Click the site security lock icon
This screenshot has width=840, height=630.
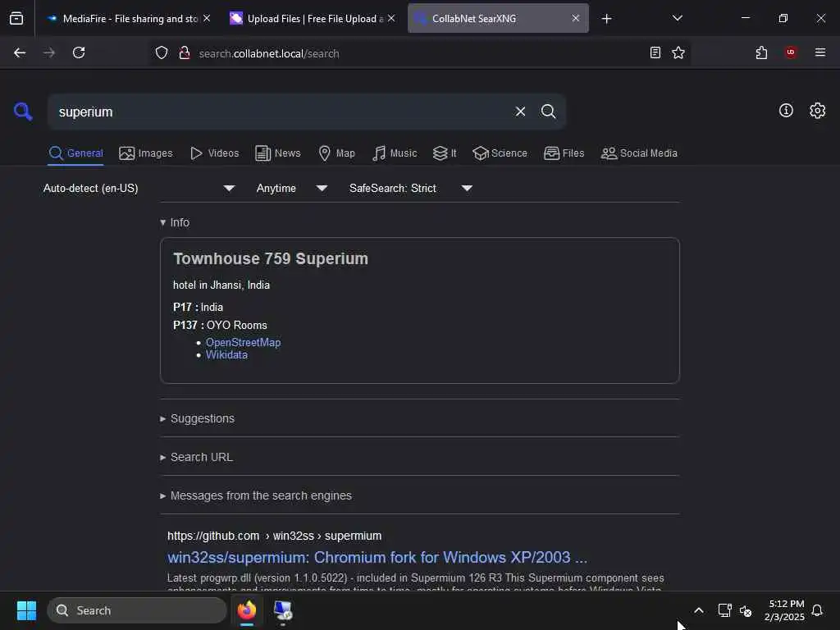pyautogui.click(x=185, y=53)
